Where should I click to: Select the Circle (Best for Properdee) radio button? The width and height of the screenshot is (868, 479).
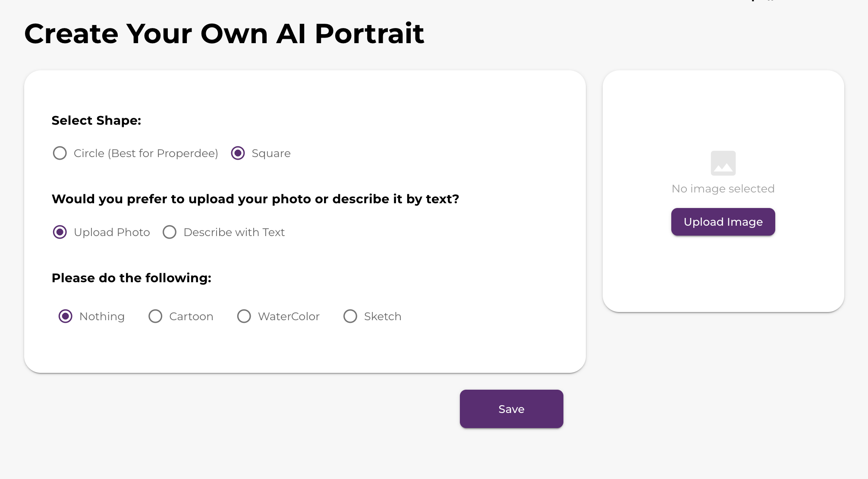(x=60, y=153)
